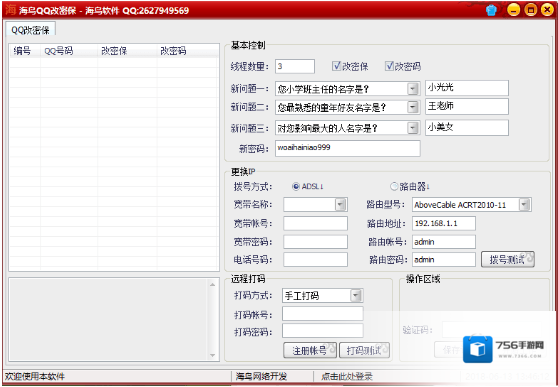558x387 pixels.
Task: Click the 宽带帐号 input field
Action: click(315, 224)
